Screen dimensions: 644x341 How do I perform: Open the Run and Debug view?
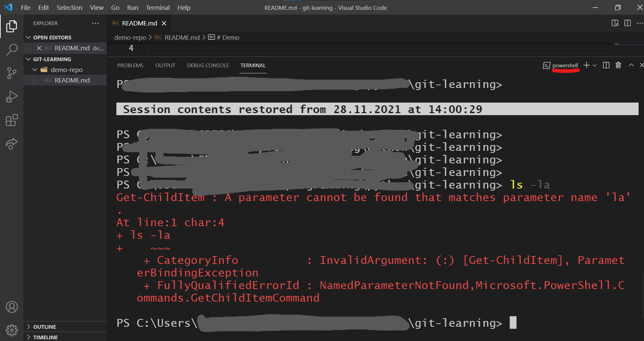click(12, 97)
